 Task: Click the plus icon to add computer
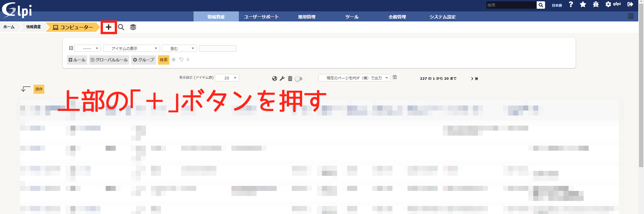click(x=108, y=27)
